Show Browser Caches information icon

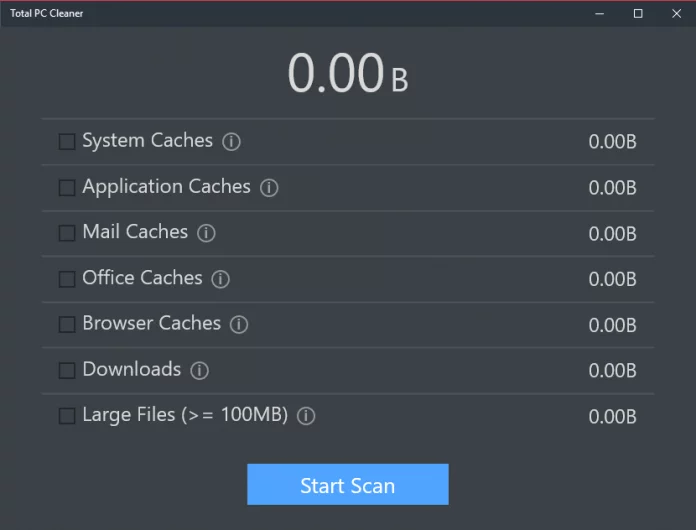[x=239, y=324]
